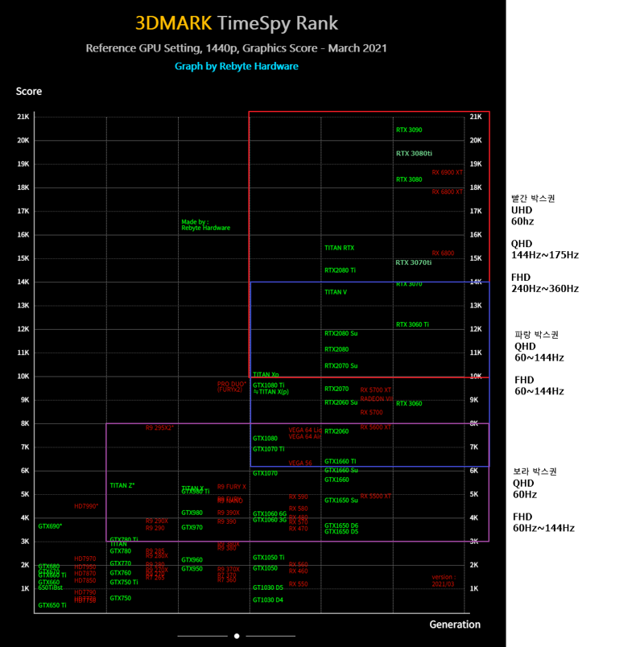Select the 'GTX1650 Su' label
This screenshot has height=647, width=644.
(x=341, y=501)
